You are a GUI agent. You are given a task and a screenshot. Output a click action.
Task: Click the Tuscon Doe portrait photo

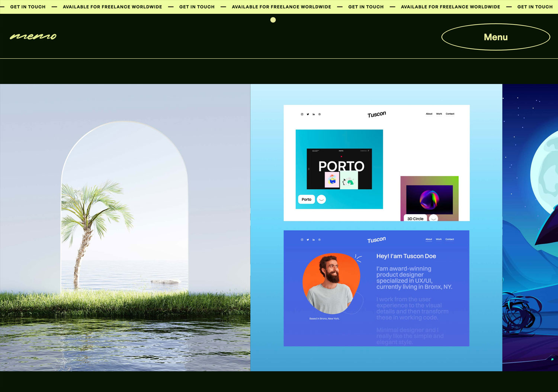coord(332,283)
